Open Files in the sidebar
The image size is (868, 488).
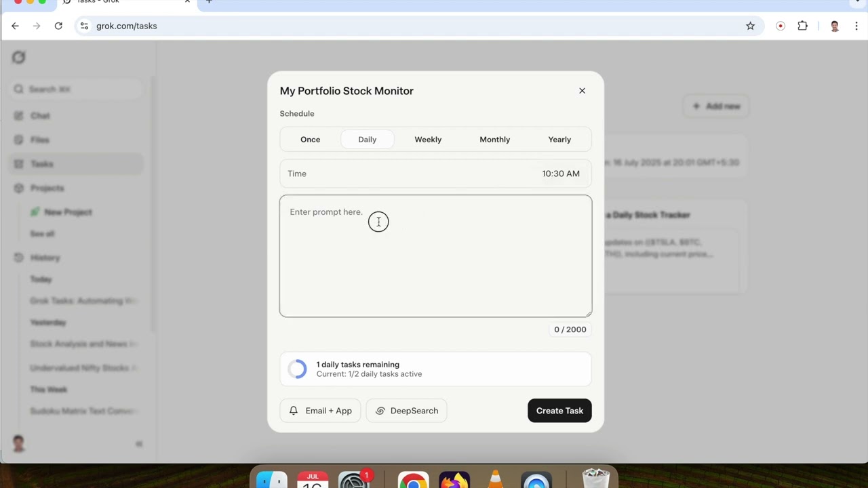click(77, 140)
